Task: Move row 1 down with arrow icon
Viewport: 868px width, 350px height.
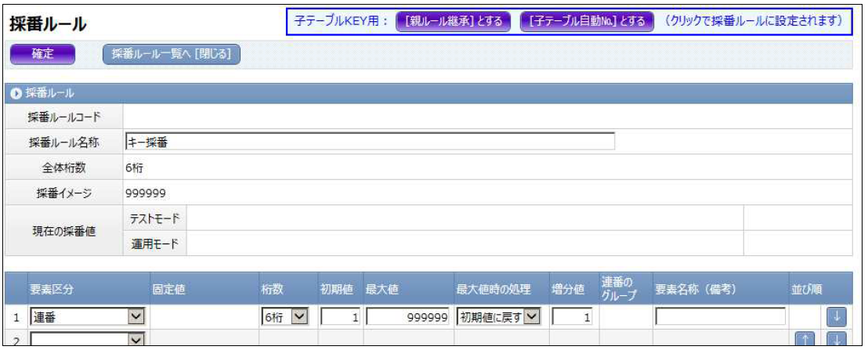Action: pyautogui.click(x=836, y=316)
